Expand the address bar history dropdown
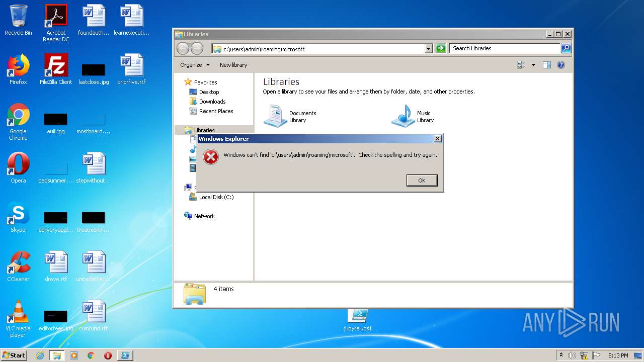The image size is (644, 362). [x=429, y=49]
